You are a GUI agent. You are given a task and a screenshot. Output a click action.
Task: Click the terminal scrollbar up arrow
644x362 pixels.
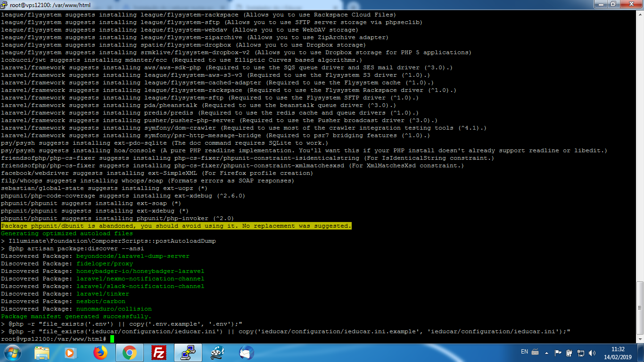(640, 15)
